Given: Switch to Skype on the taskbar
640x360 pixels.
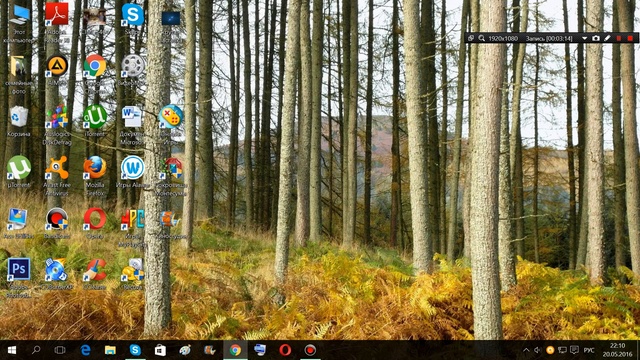Looking at the screenshot, I should tap(135, 350).
